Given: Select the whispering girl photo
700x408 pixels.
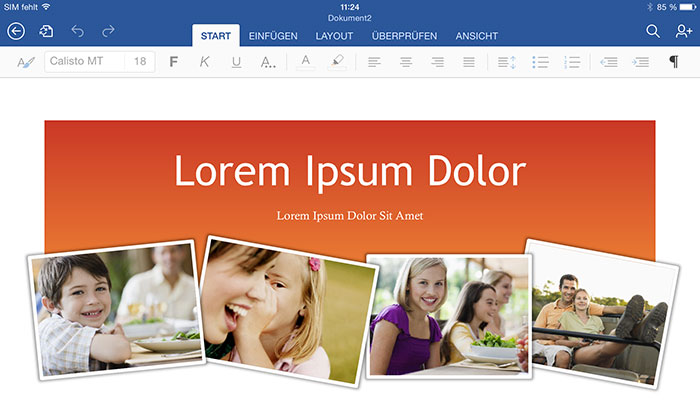Looking at the screenshot, I should [x=289, y=311].
